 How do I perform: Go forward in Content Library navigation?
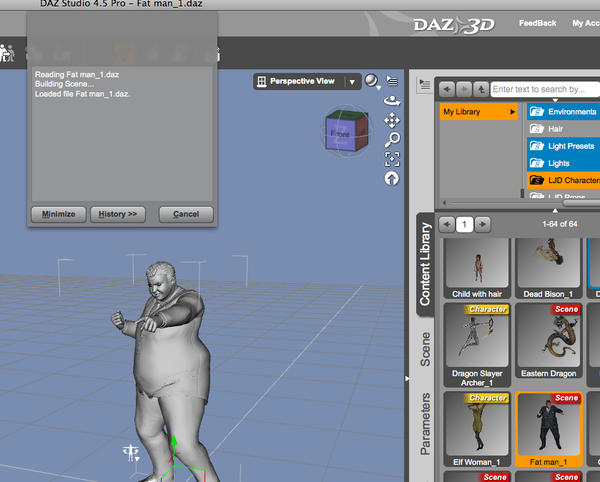click(464, 89)
